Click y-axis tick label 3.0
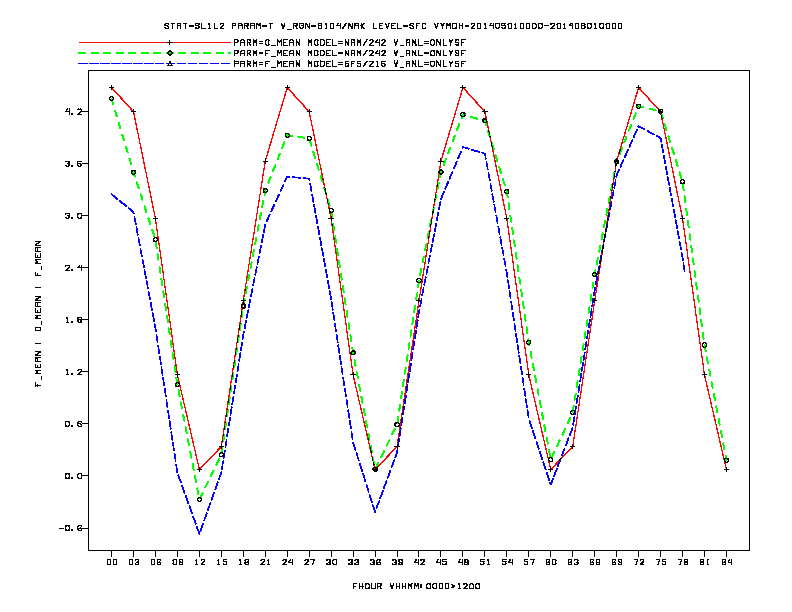This screenshot has height=612, width=792. click(x=73, y=216)
